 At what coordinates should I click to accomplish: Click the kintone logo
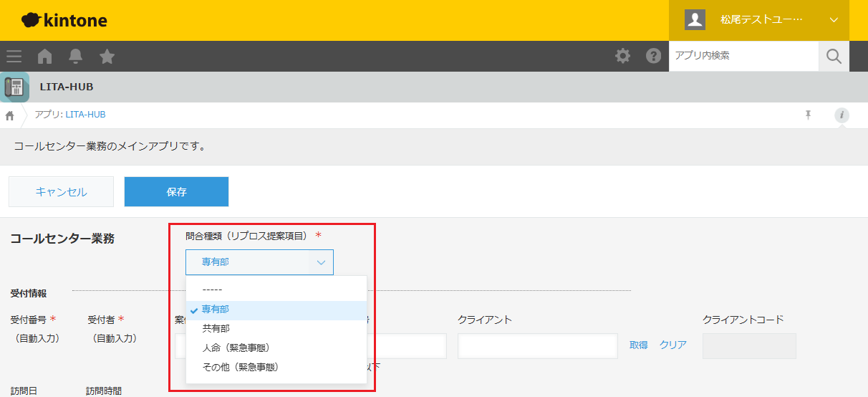pos(64,20)
